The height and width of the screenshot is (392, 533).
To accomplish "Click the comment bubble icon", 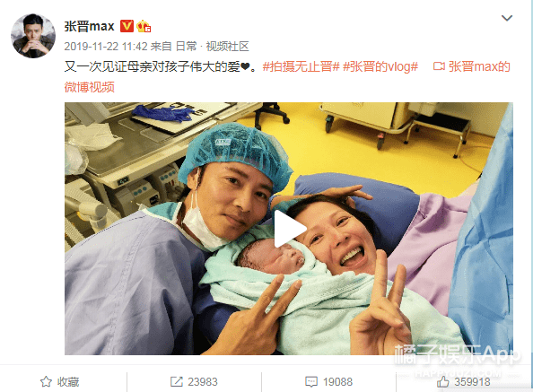I will coord(311,382).
